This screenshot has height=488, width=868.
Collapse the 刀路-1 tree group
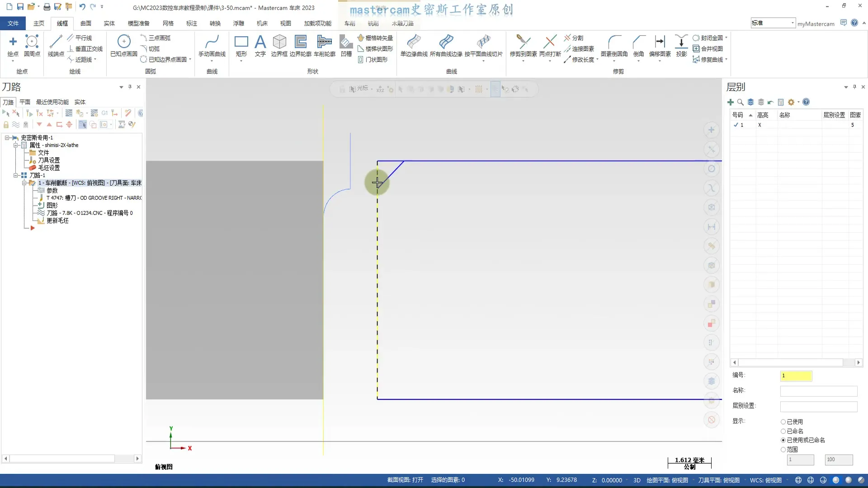click(16, 175)
